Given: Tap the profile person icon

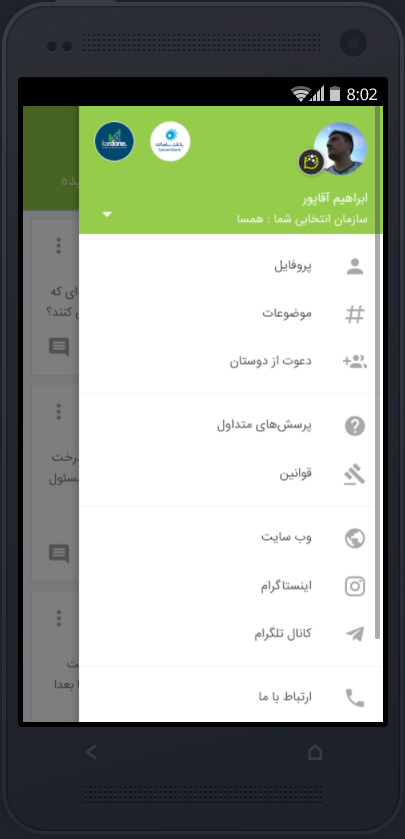Looking at the screenshot, I should pyautogui.click(x=355, y=266).
